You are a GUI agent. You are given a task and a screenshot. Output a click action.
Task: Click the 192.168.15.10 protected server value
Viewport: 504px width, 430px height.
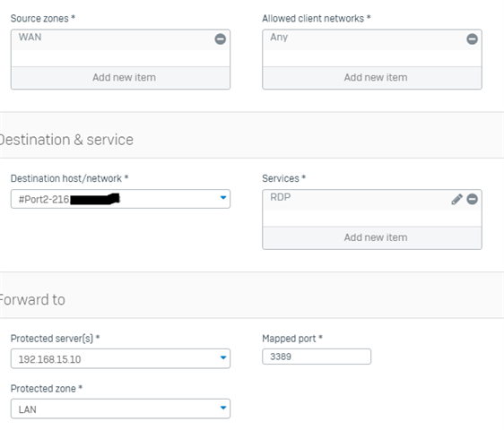pyautogui.click(x=49, y=359)
